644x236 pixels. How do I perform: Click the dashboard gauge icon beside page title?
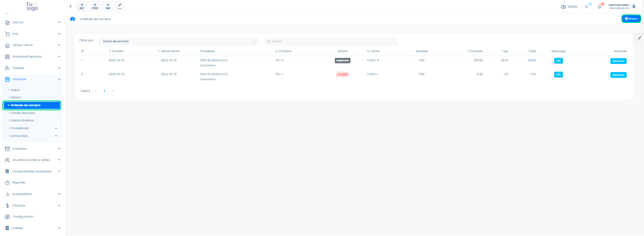pos(73,19)
